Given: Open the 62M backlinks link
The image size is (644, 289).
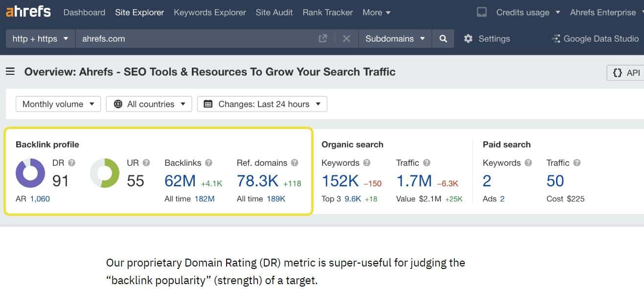Looking at the screenshot, I should (x=180, y=181).
